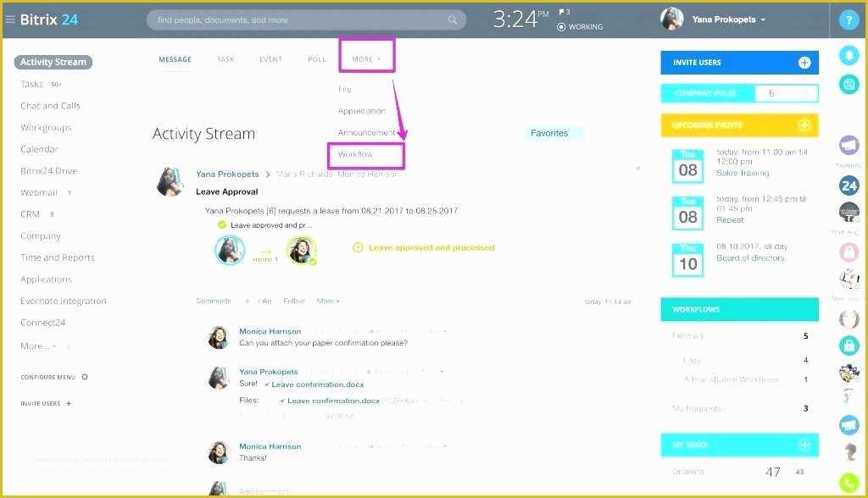Choose Workflow from the More menu

pyautogui.click(x=355, y=154)
